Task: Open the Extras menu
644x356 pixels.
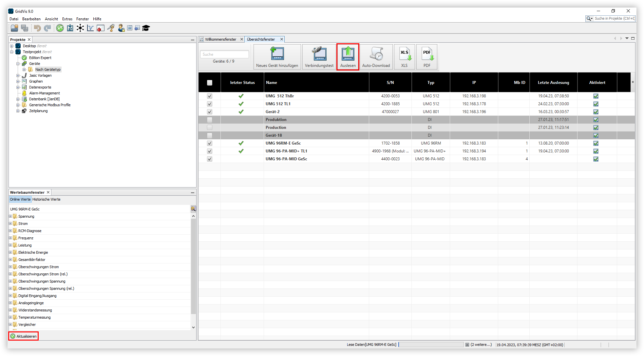Action: coord(67,19)
